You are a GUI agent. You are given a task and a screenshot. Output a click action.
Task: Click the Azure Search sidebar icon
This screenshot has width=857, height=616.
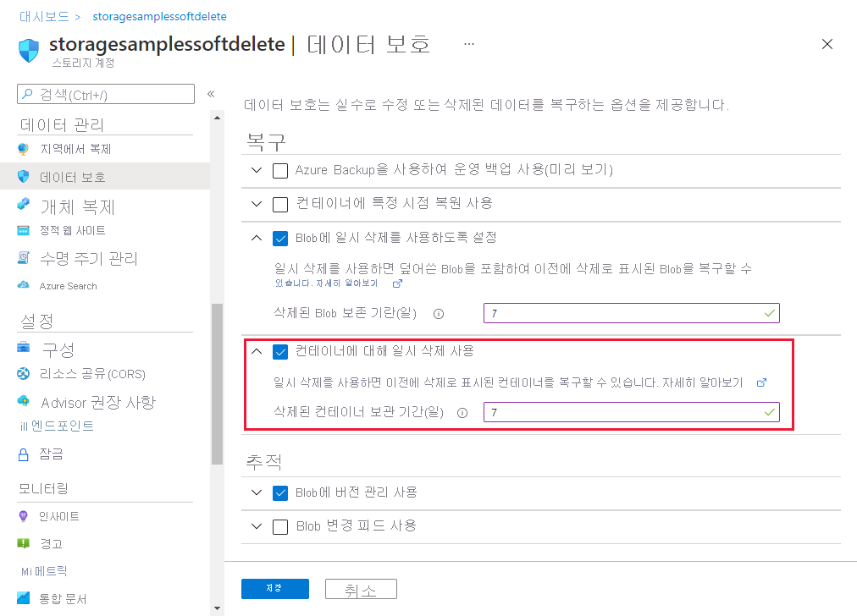click(x=25, y=285)
